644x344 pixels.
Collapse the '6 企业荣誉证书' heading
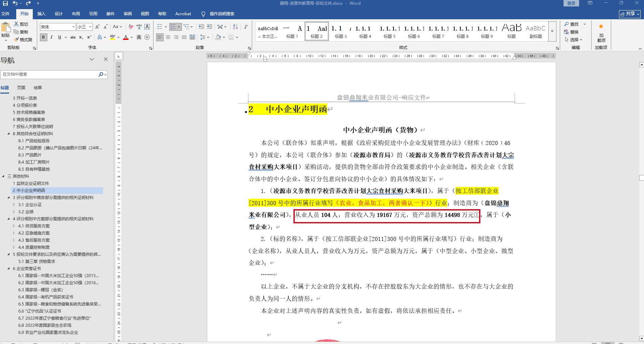[8, 269]
